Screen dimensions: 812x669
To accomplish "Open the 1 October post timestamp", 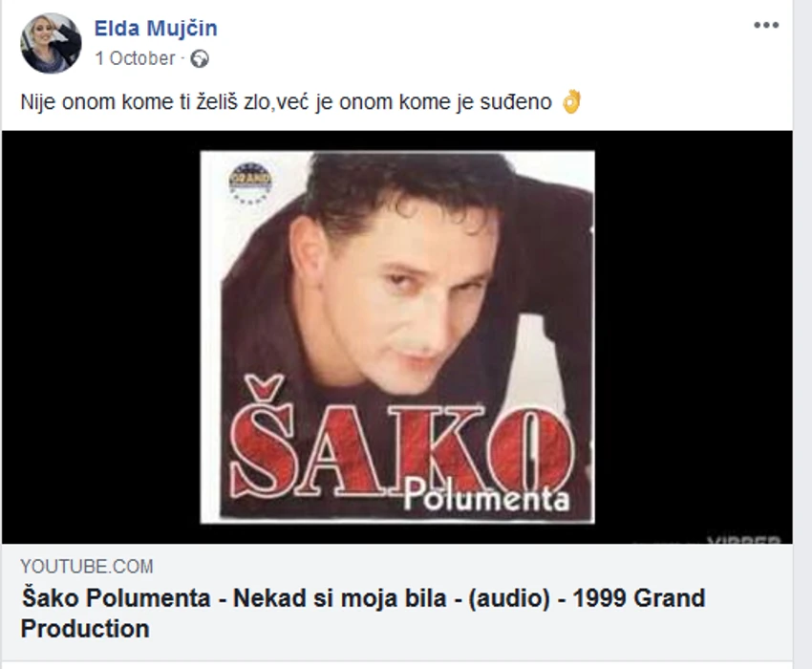I will pos(135,58).
